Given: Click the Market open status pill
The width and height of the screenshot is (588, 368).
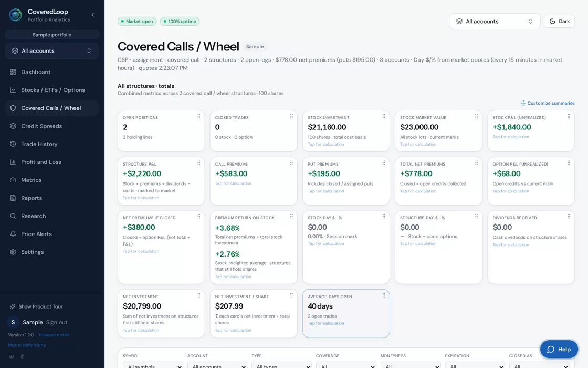Looking at the screenshot, I should (137, 22).
